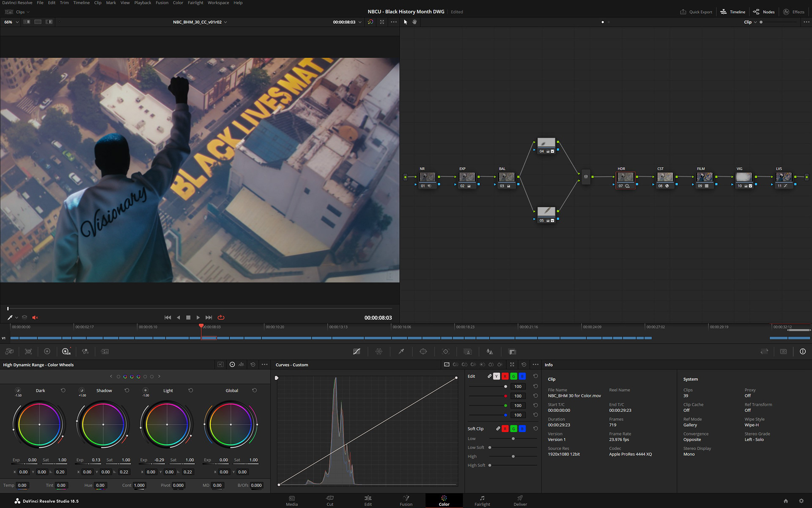Open viewer timecode options dropdown

360,22
